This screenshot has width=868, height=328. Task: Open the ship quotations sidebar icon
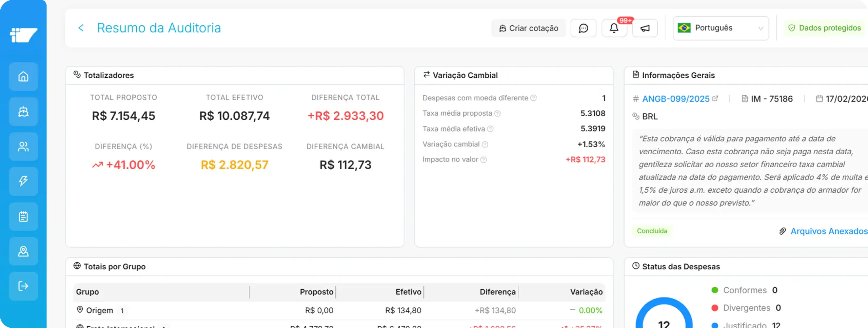coord(23,112)
